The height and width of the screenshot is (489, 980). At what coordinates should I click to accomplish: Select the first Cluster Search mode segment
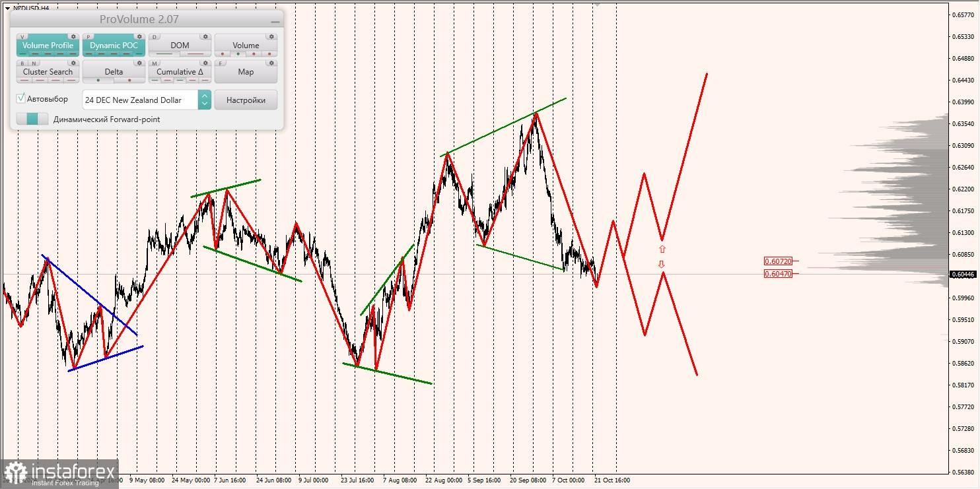tap(25, 81)
